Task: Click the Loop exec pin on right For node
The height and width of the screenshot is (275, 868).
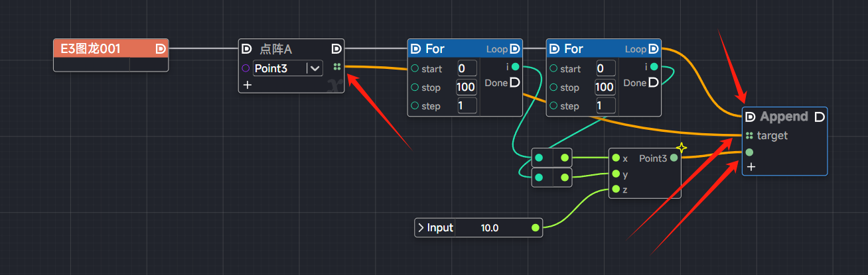Action: tap(654, 48)
